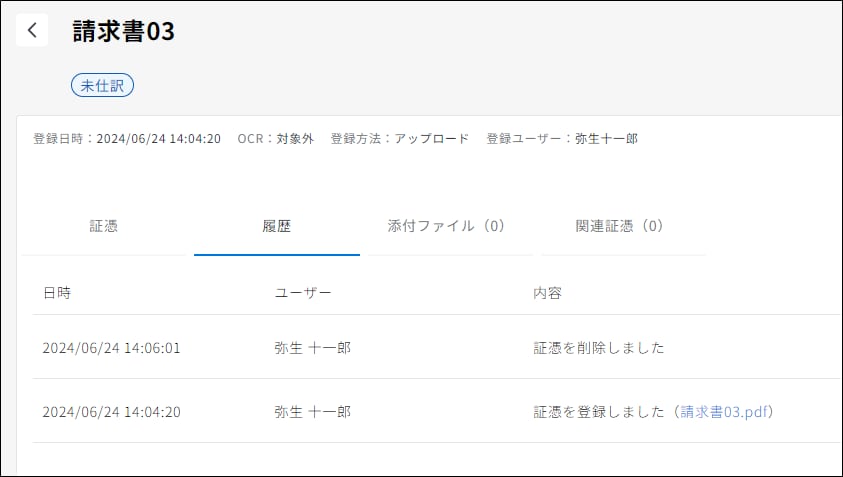Viewport: 843px width, 477px height.
Task: Click the 請求書03 page title
Action: pyautogui.click(x=124, y=31)
